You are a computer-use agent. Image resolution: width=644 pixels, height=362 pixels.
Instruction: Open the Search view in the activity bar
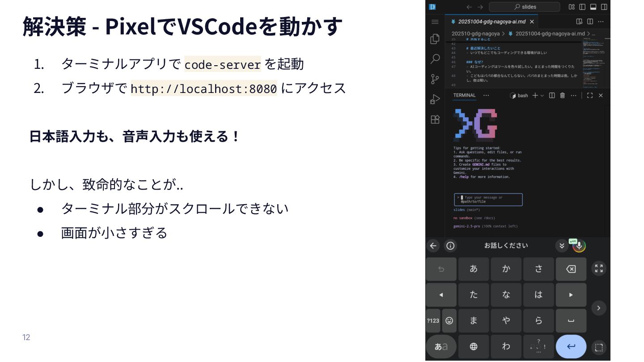coord(435,59)
